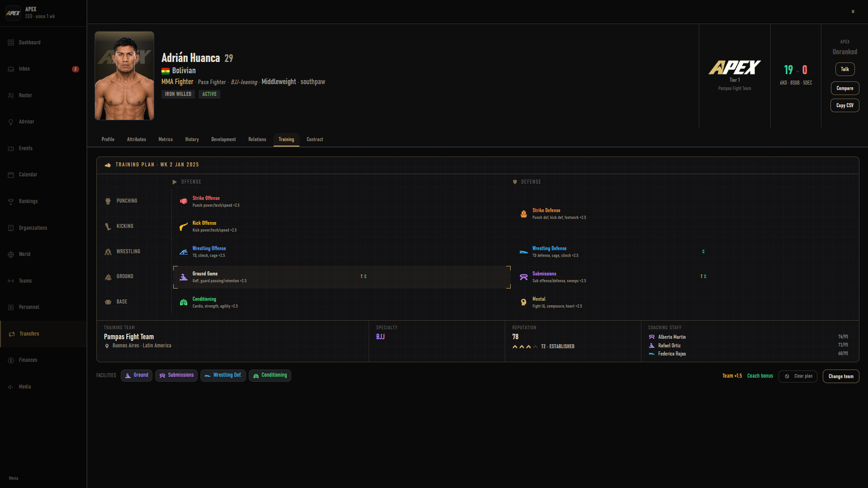Select Kick Offense training focus
Screen dimensions: 868x488
[x=341, y=226]
